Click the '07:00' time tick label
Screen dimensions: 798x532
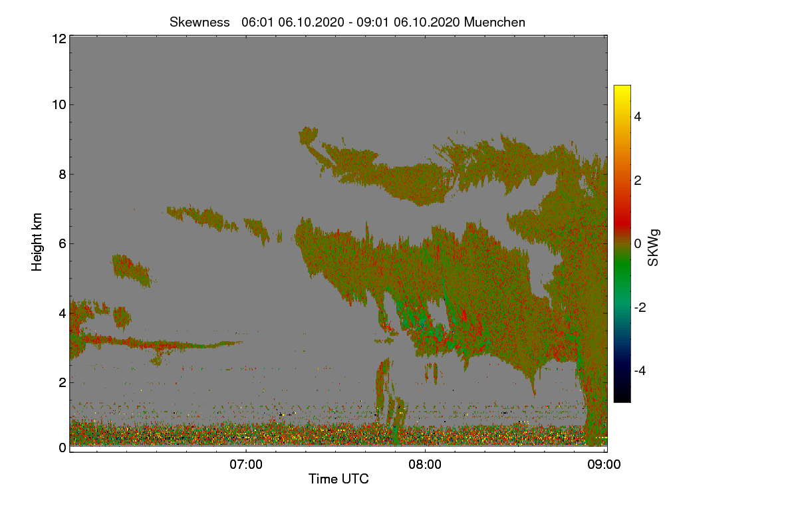click(246, 464)
